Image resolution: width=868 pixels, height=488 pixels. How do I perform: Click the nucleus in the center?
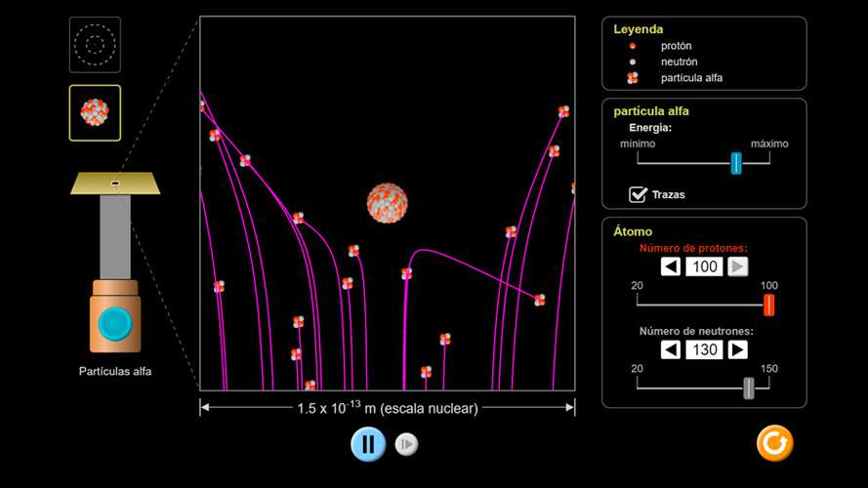(388, 203)
